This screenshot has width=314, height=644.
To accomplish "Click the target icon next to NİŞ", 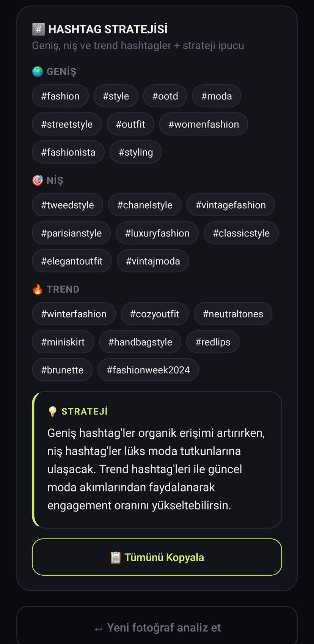I will coord(37,180).
